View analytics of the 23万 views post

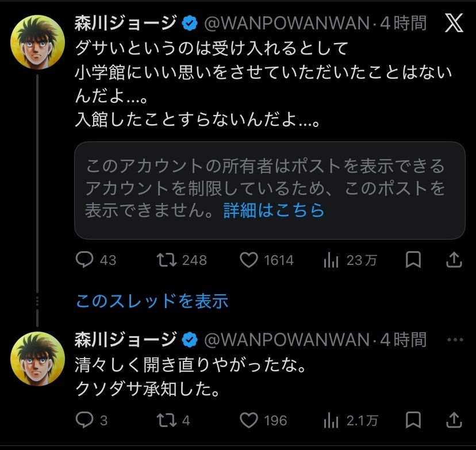[x=331, y=260]
